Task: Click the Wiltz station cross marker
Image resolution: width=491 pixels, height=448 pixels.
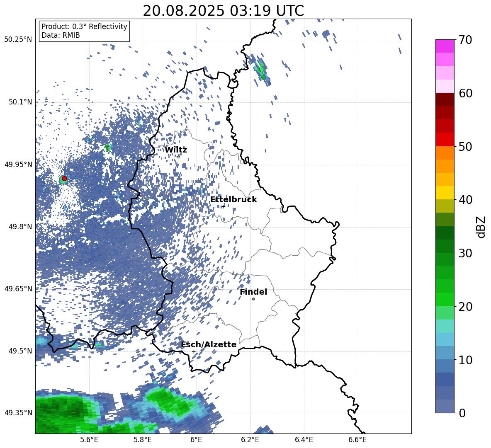Action: click(x=178, y=156)
